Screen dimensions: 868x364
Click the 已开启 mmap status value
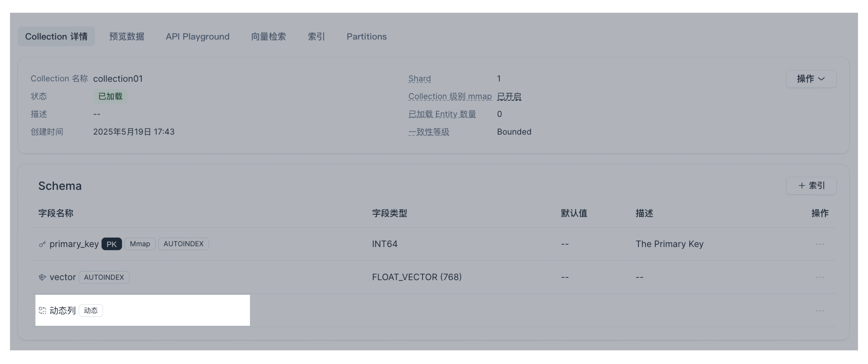pyautogui.click(x=509, y=96)
